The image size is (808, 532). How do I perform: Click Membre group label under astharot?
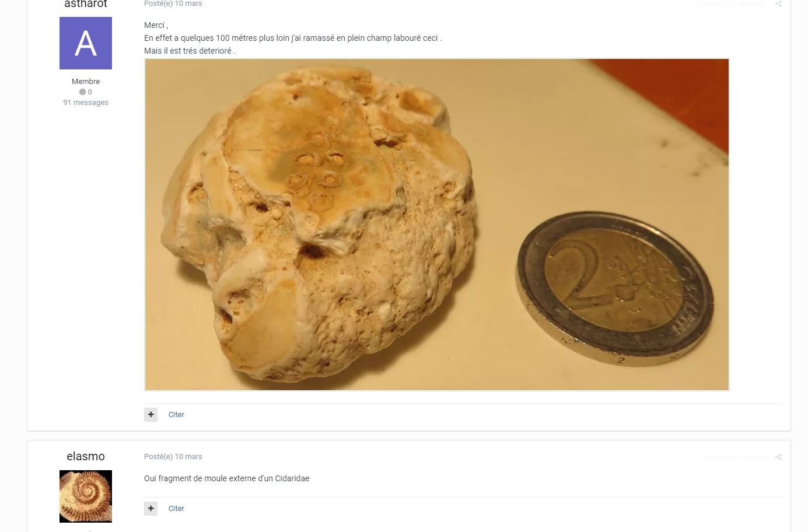click(x=86, y=81)
